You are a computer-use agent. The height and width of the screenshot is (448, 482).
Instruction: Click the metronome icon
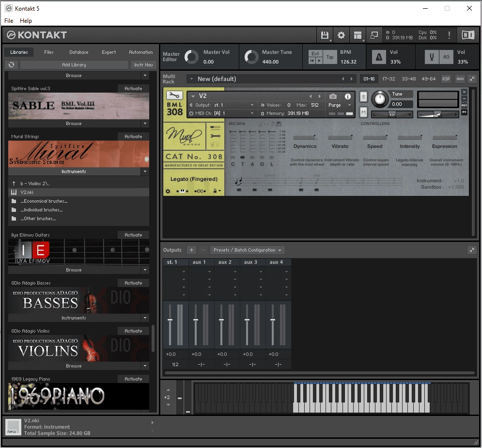point(379,57)
